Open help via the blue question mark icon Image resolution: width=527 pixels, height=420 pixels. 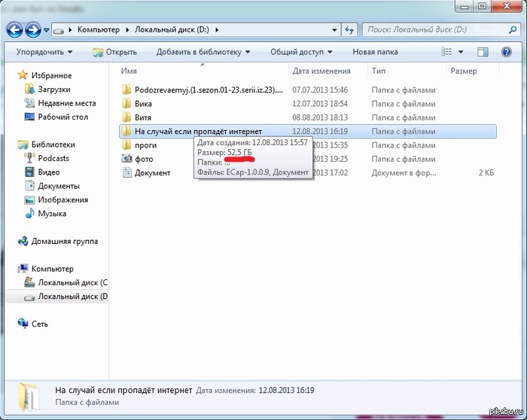(506, 52)
